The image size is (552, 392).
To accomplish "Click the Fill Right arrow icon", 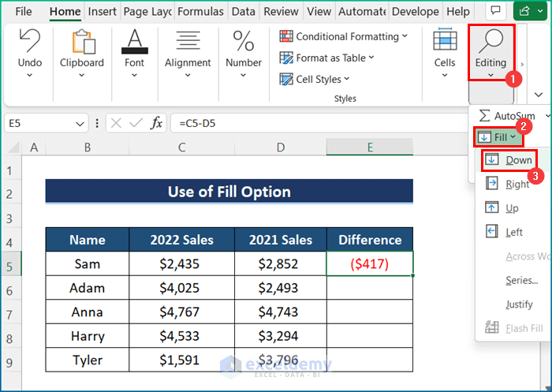I will pyautogui.click(x=491, y=184).
